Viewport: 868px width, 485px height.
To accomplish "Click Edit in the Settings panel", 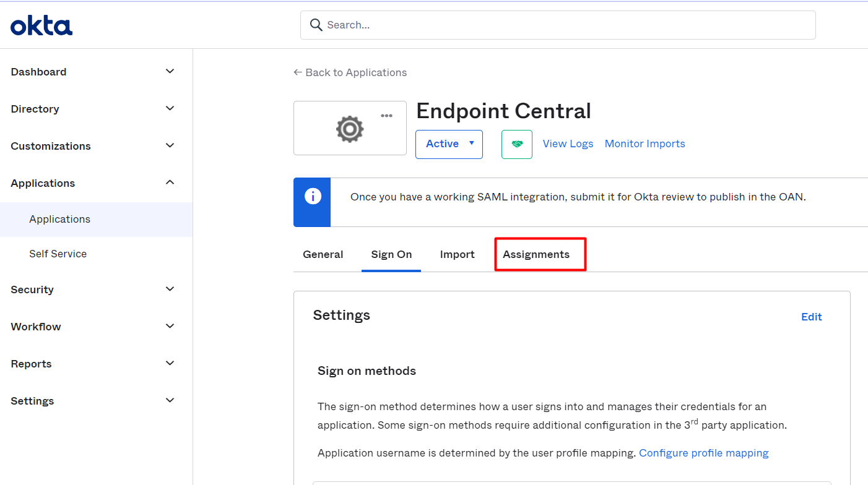I will 811,317.
